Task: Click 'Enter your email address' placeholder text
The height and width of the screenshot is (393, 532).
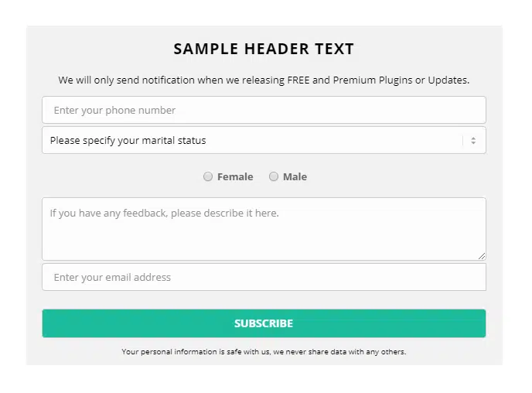Action: (112, 277)
